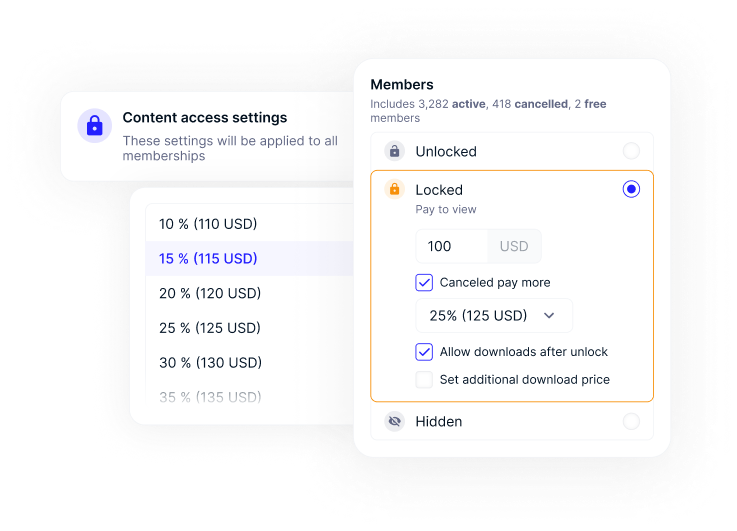737x531 pixels.
Task: Choose the 15 % (115 USD) option
Action: pos(208,259)
